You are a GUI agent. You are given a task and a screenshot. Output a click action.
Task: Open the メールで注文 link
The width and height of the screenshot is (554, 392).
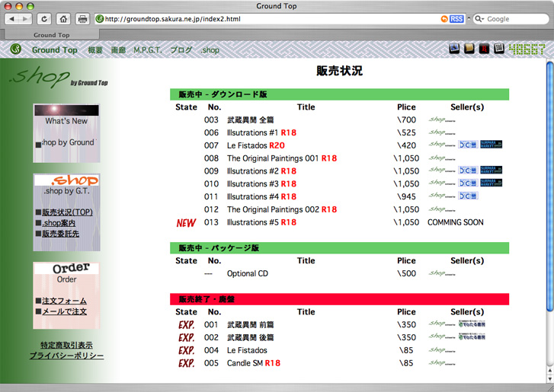point(64,311)
